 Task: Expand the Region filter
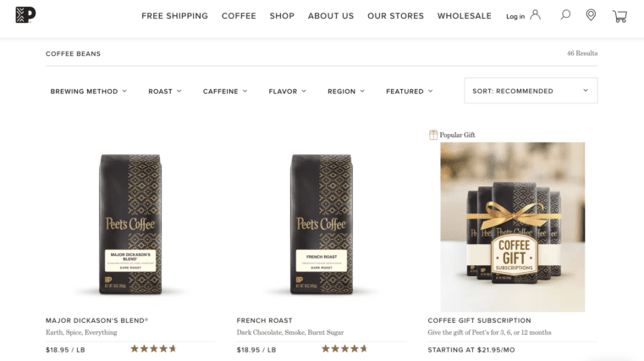(346, 92)
